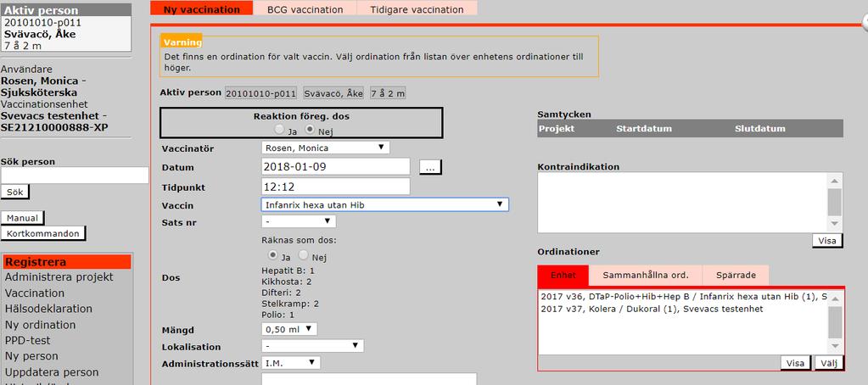
Task: Click the Startdatum column header
Action: (644, 128)
